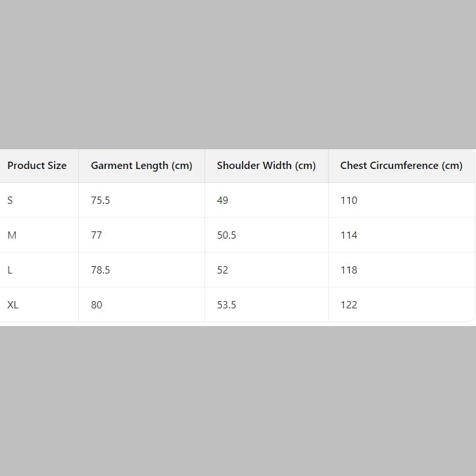Click garment length value 77
The width and height of the screenshot is (476, 476).
pos(97,235)
